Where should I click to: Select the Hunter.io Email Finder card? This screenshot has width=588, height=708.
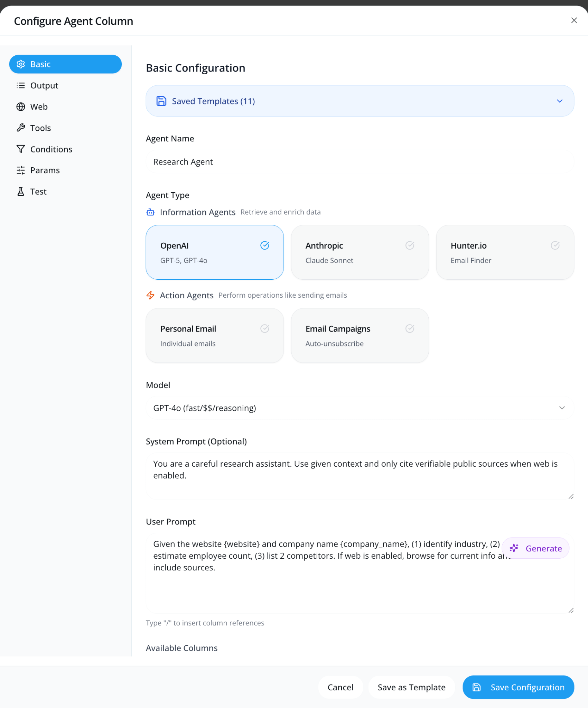505,252
